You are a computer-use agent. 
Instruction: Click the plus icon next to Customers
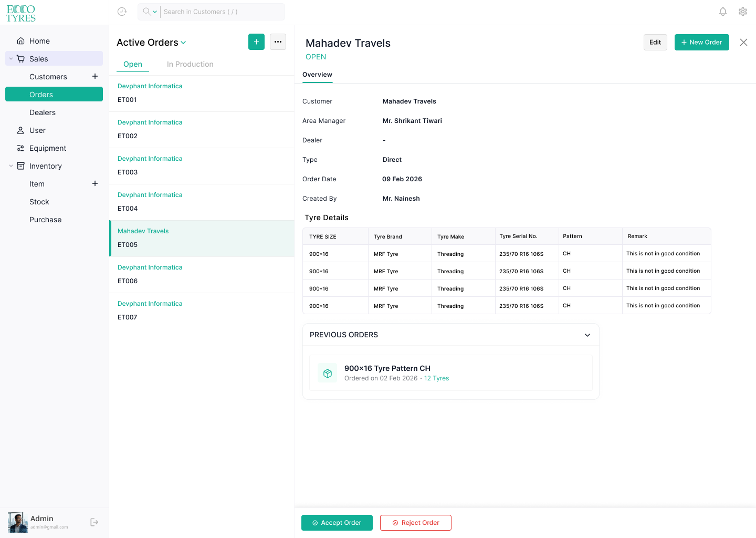[x=95, y=76]
